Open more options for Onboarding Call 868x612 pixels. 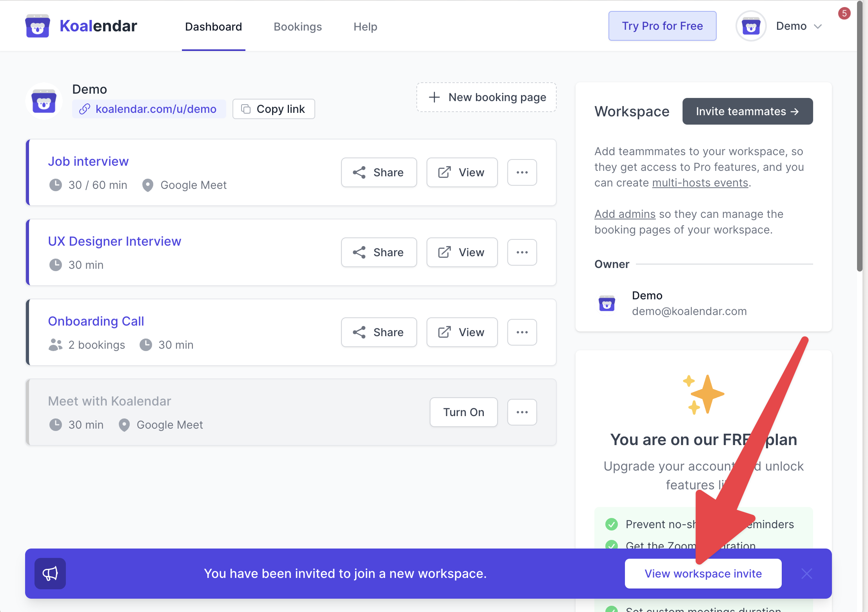pyautogui.click(x=522, y=332)
